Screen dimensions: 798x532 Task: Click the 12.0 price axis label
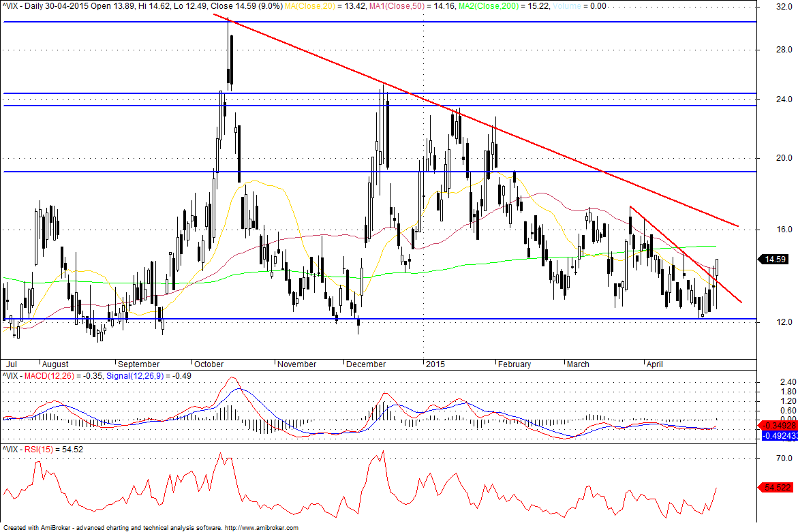click(784, 322)
